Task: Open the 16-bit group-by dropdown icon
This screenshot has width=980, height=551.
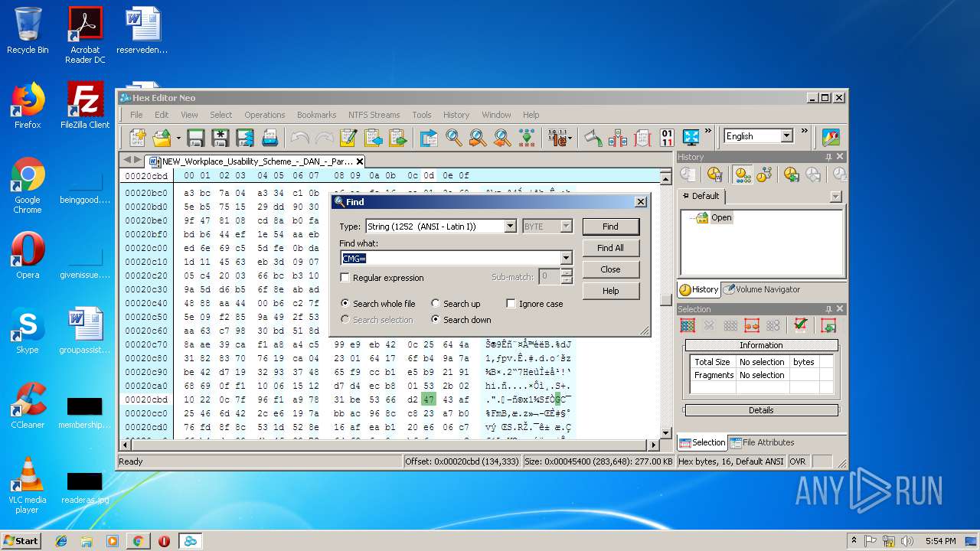Action: [560, 138]
